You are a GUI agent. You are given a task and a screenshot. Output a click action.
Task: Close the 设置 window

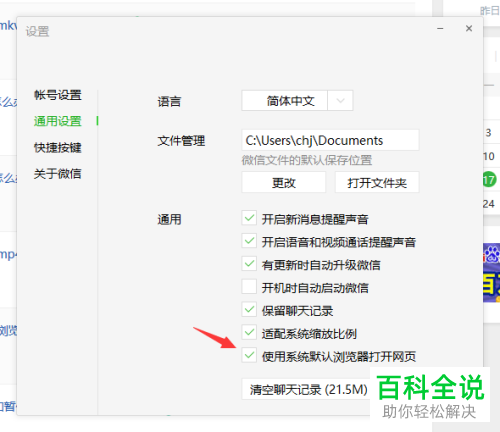(x=469, y=29)
